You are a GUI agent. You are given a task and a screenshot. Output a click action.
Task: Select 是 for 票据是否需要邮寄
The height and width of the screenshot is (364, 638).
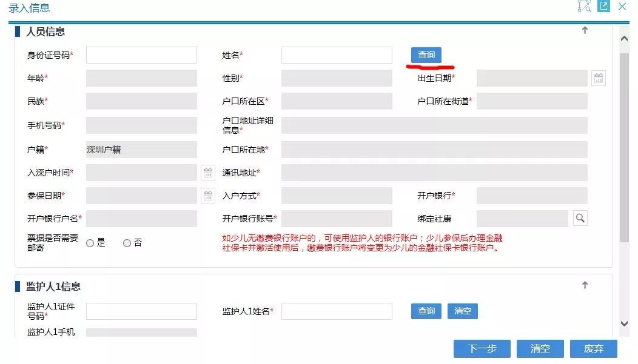click(90, 243)
